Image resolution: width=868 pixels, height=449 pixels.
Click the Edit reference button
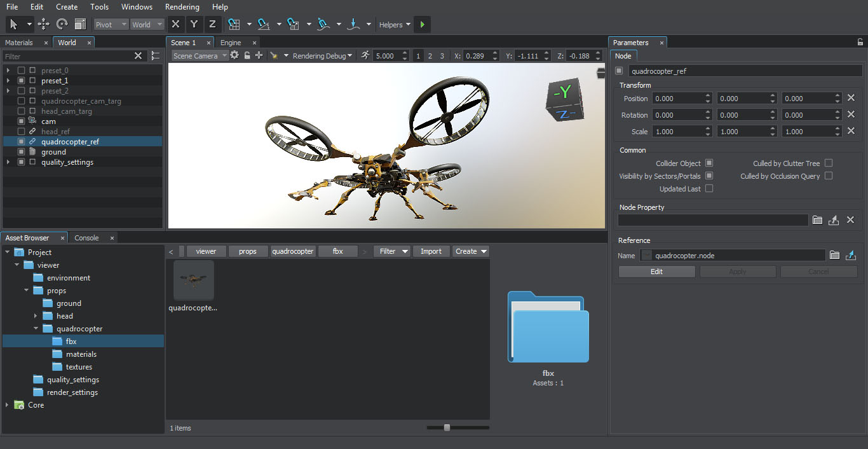click(656, 272)
